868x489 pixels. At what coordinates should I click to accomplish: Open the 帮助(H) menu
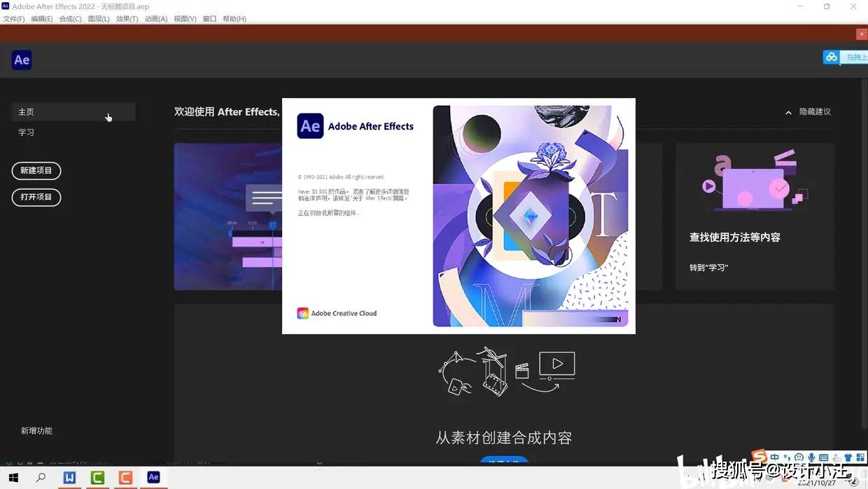(x=234, y=19)
